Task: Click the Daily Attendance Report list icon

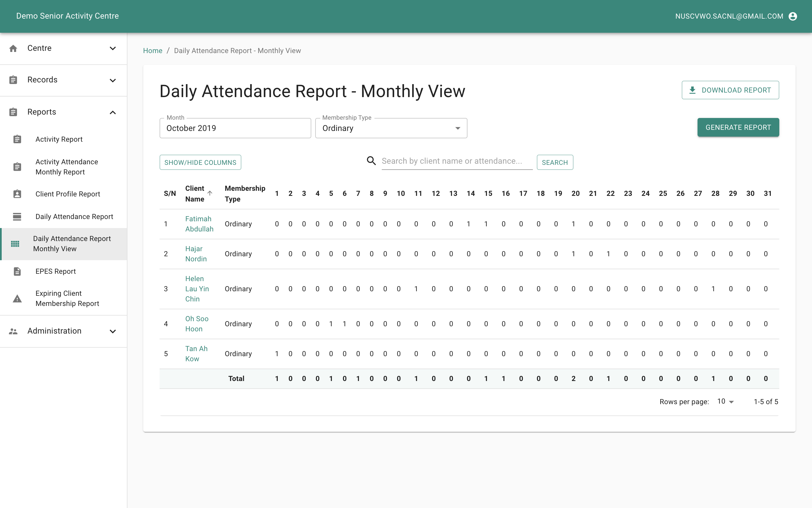Action: pyautogui.click(x=17, y=217)
